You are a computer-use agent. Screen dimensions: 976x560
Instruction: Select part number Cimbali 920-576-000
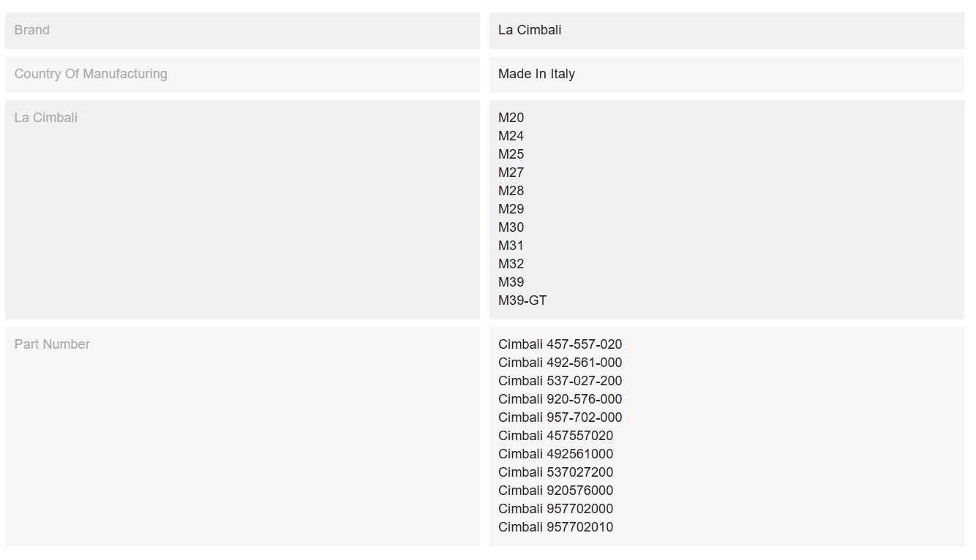pos(560,399)
